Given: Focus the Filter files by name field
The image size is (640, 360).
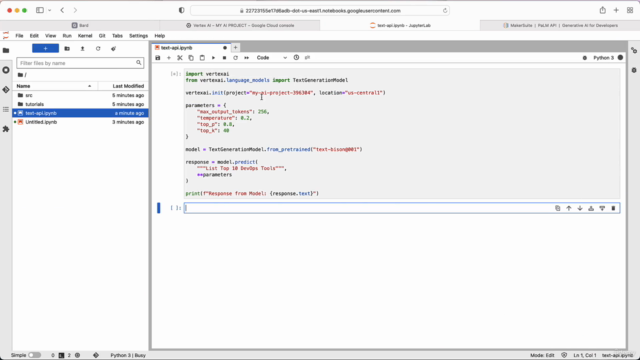Looking at the screenshot, I should [x=80, y=63].
